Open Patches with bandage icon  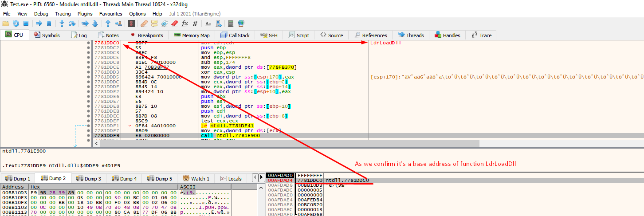[x=144, y=23]
